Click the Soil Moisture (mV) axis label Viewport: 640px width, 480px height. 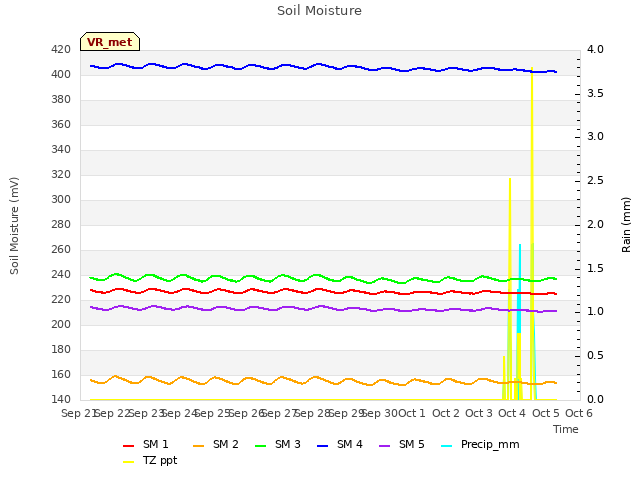tap(14, 226)
